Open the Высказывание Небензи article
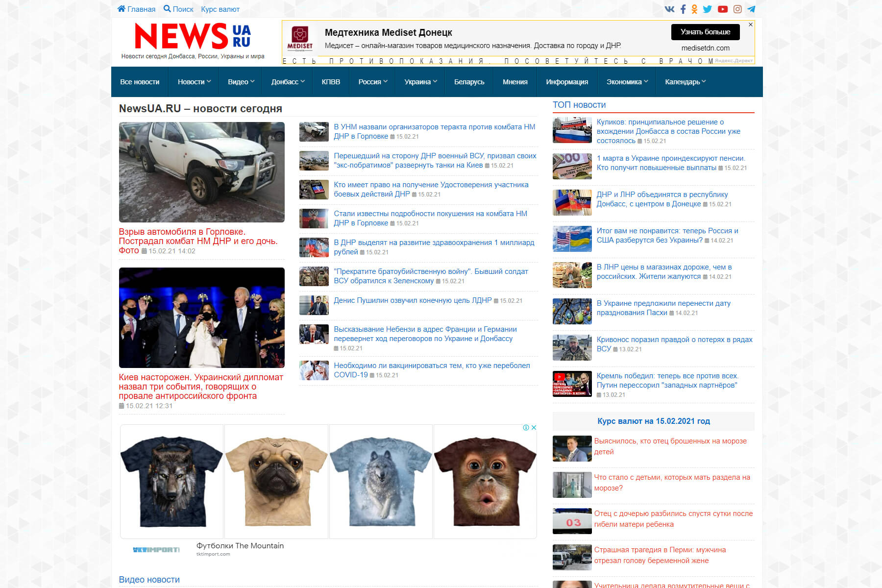Screen dimensions: 882x588 (x=425, y=334)
